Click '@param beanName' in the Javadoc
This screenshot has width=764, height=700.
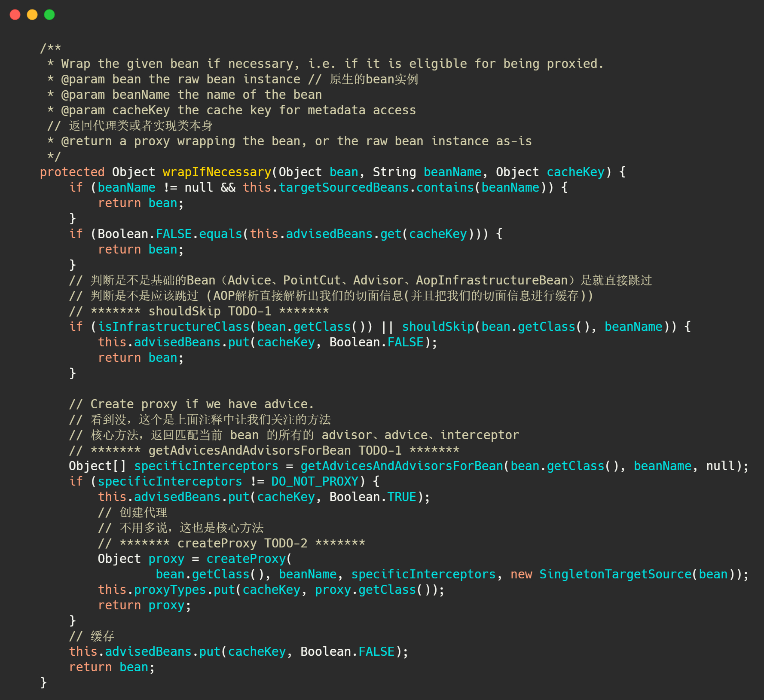[116, 95]
